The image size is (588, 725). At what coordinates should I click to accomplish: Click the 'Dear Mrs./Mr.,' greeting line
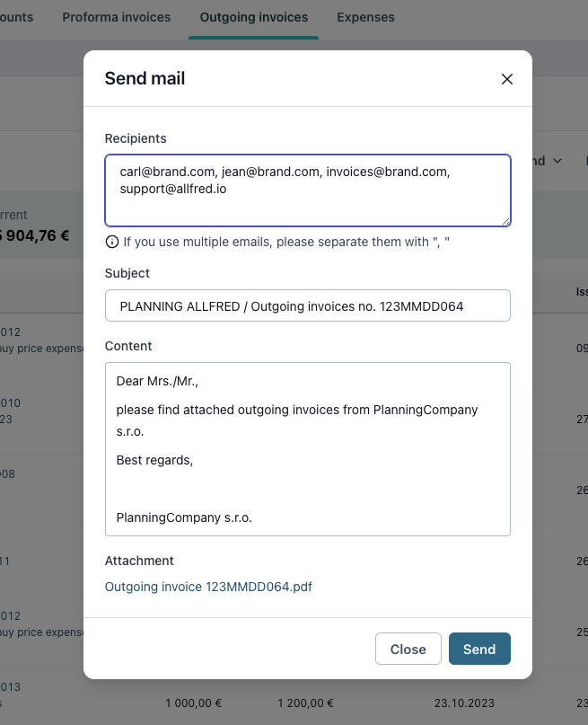click(x=157, y=381)
